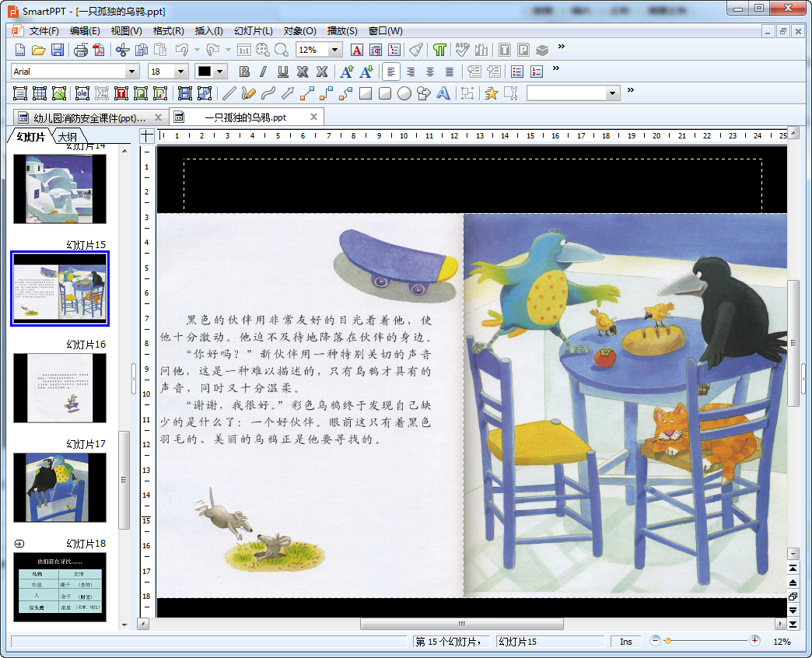Open the 插入(I) menu

tap(208, 31)
